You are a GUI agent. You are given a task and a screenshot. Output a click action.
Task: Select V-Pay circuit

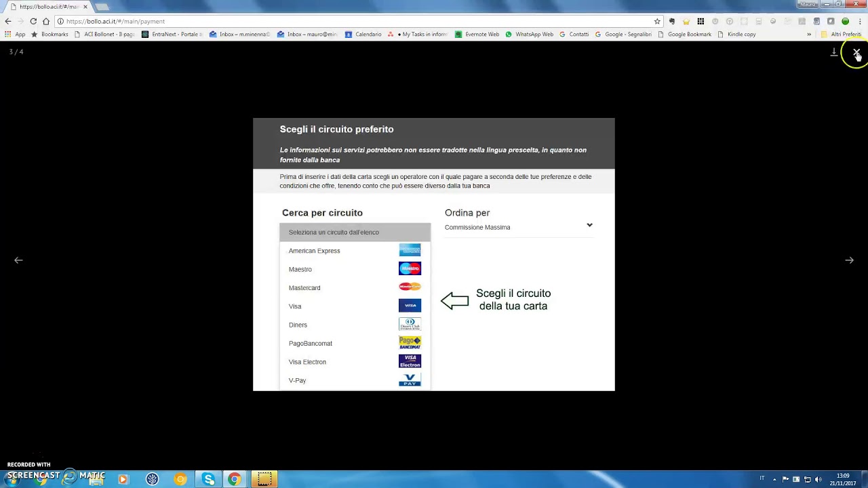coord(355,380)
